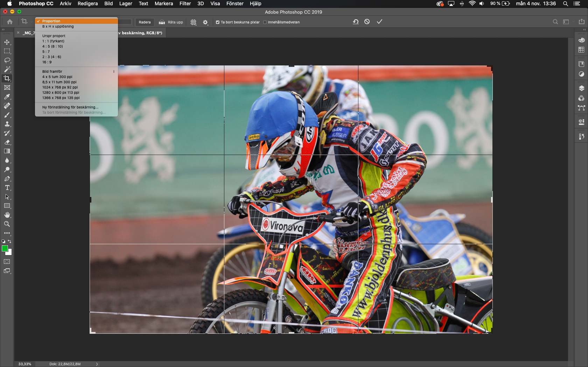The image size is (588, 367).
Task: Select the Zoom tool
Action: coord(7,224)
